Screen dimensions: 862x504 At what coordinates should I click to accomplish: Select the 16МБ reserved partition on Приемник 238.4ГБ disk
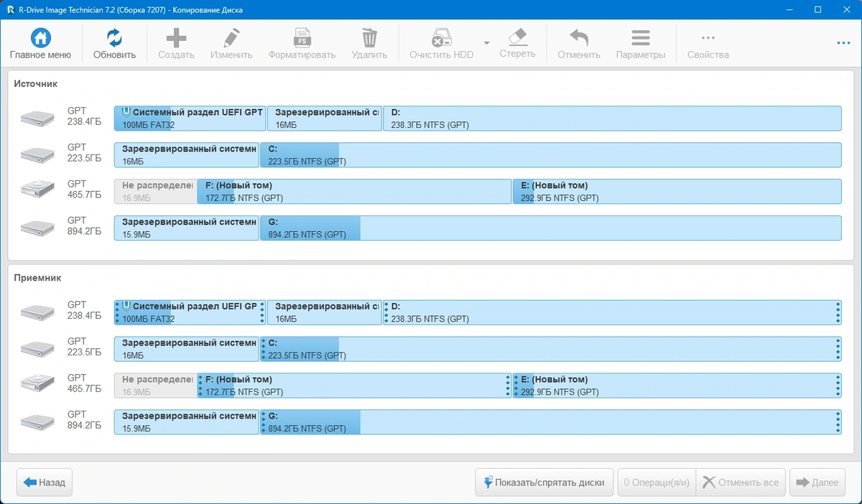(324, 313)
